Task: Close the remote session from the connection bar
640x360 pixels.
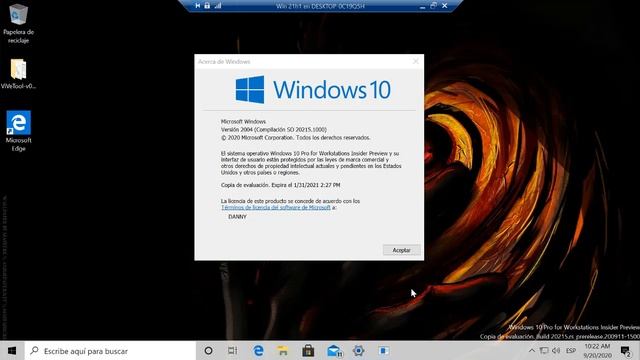Action: (x=444, y=6)
